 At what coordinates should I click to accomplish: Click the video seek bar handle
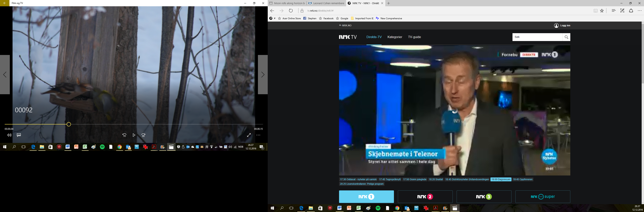click(69, 124)
